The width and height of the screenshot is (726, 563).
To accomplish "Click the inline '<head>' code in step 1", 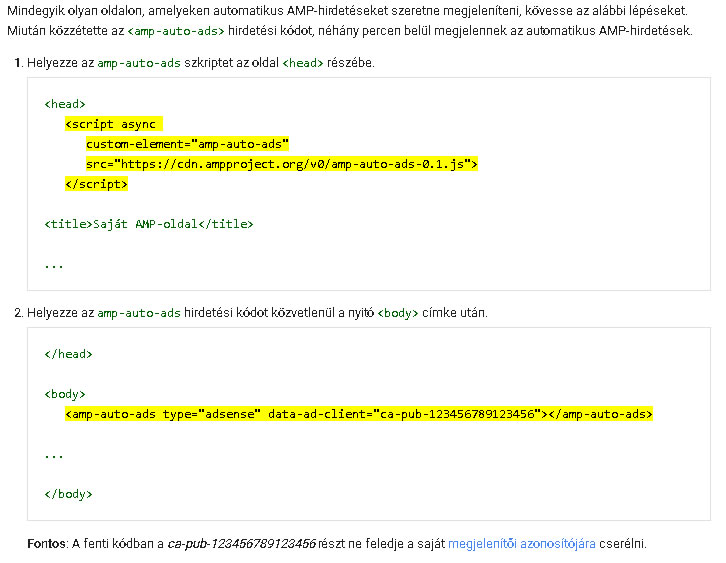I will [x=303, y=63].
